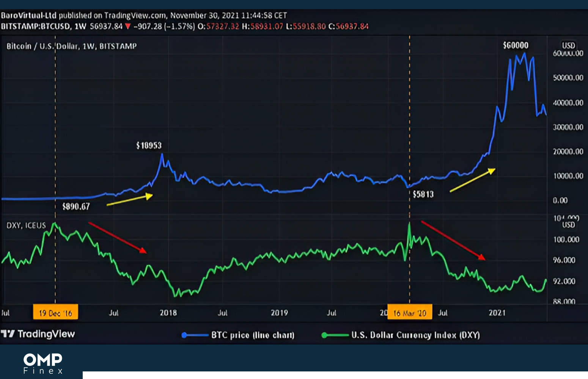Click the 92.000 DXY axis tick
Image resolution: width=588 pixels, height=379 pixels.
tap(564, 281)
